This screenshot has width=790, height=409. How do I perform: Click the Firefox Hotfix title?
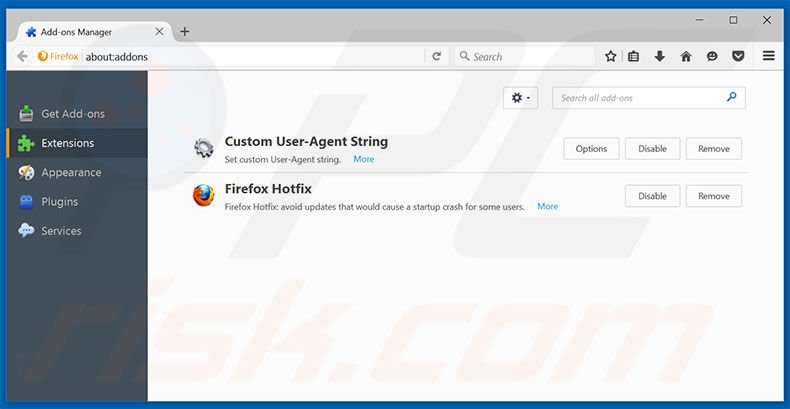click(268, 189)
